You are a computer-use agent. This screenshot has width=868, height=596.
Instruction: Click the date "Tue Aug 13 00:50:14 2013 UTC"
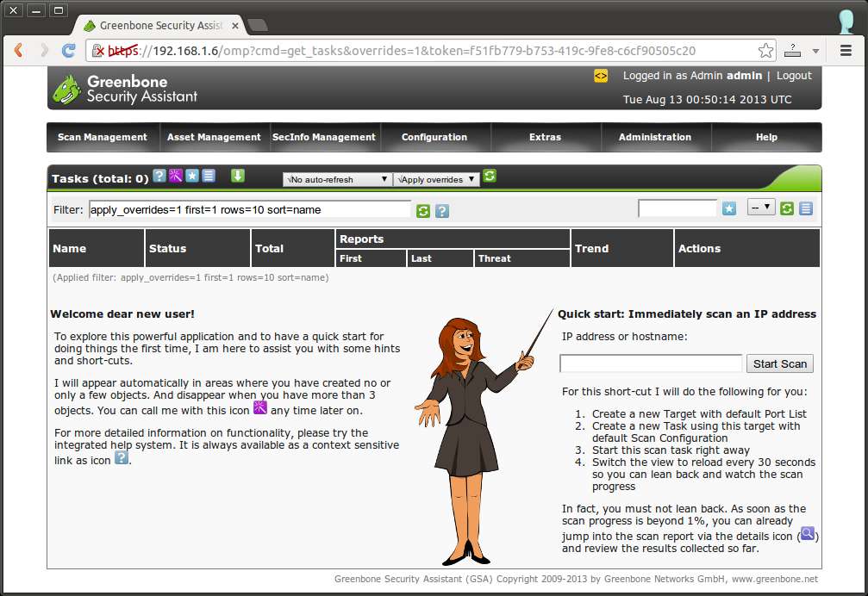[707, 100]
